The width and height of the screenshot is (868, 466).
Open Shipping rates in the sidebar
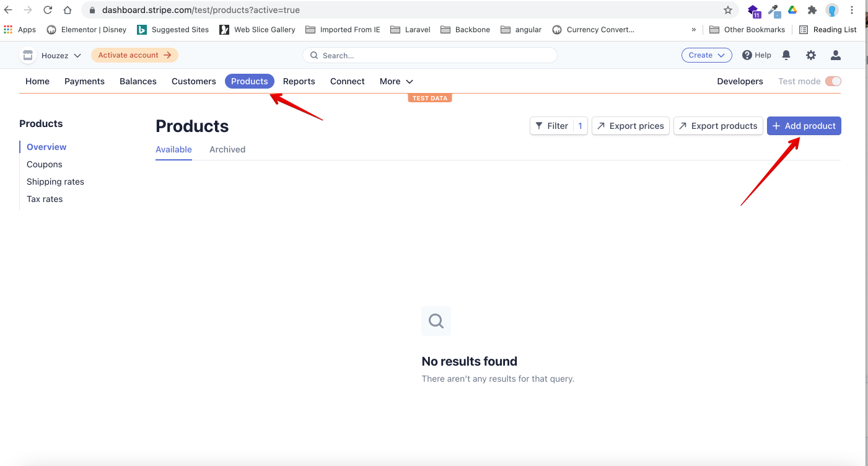55,182
